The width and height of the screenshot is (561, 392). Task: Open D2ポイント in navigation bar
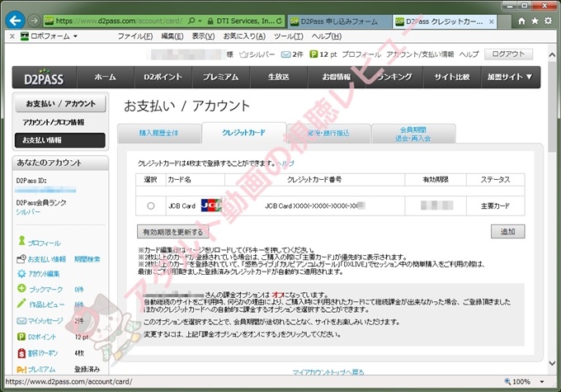pos(163,77)
